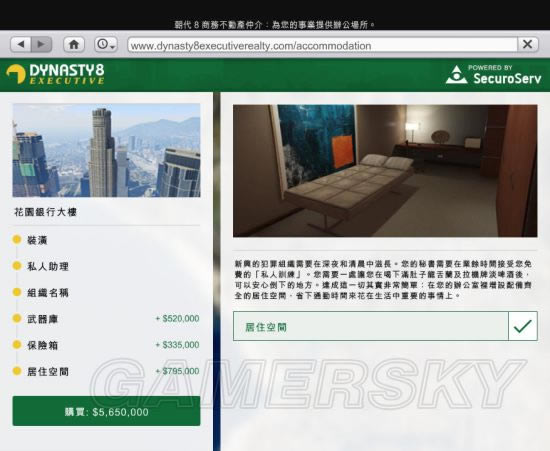The image size is (550, 451).
Task: Select the 保險箱 menu step
Action: (43, 345)
